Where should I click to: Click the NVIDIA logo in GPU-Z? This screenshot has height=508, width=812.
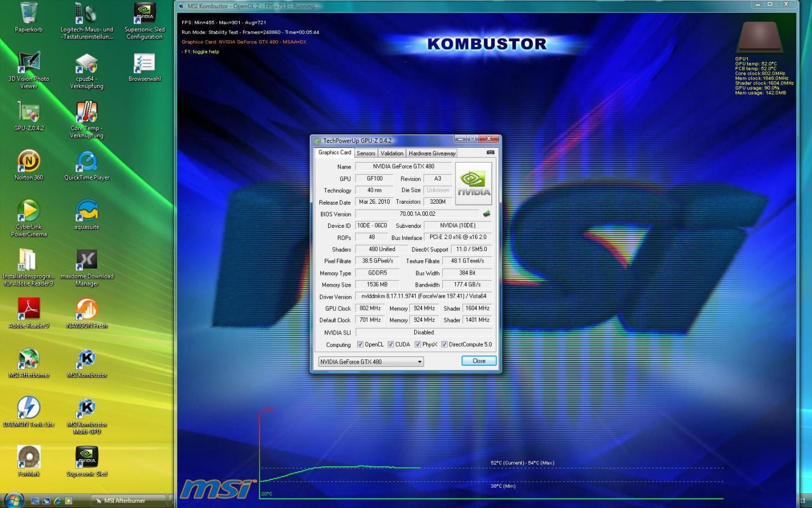click(473, 183)
